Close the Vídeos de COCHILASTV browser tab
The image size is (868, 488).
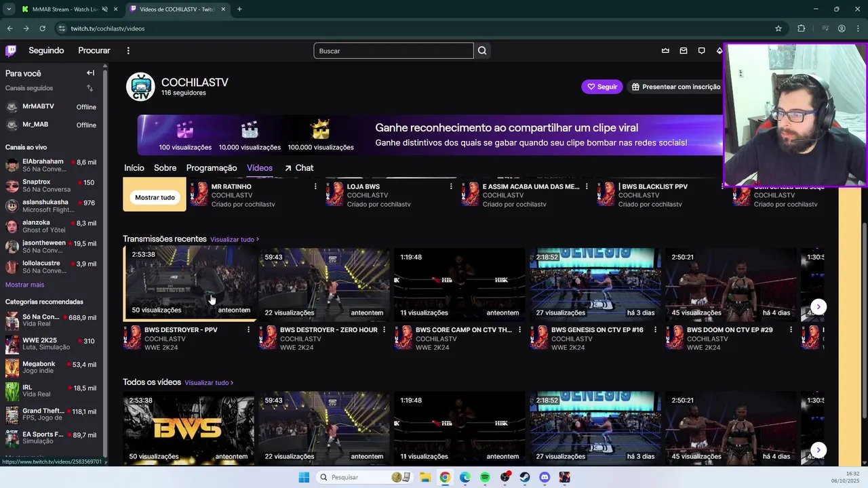(x=224, y=9)
